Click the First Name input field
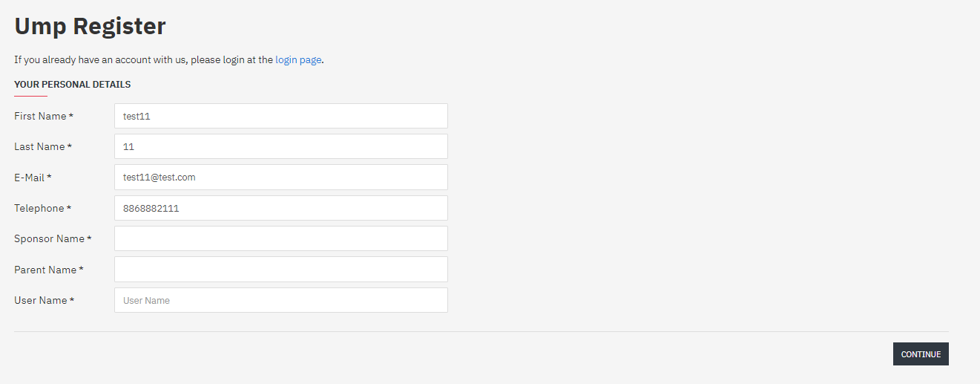The image size is (980, 384). point(280,116)
